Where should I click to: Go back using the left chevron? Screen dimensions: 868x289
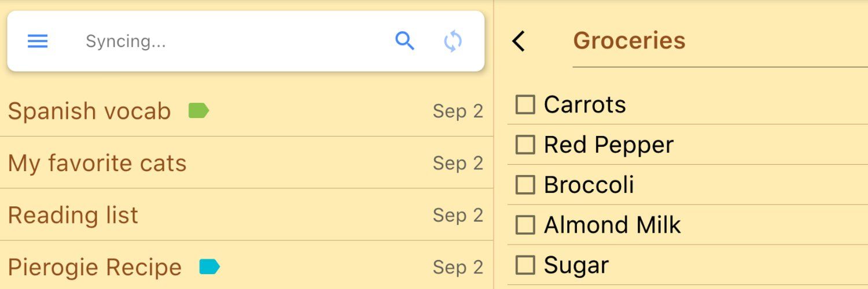click(518, 41)
